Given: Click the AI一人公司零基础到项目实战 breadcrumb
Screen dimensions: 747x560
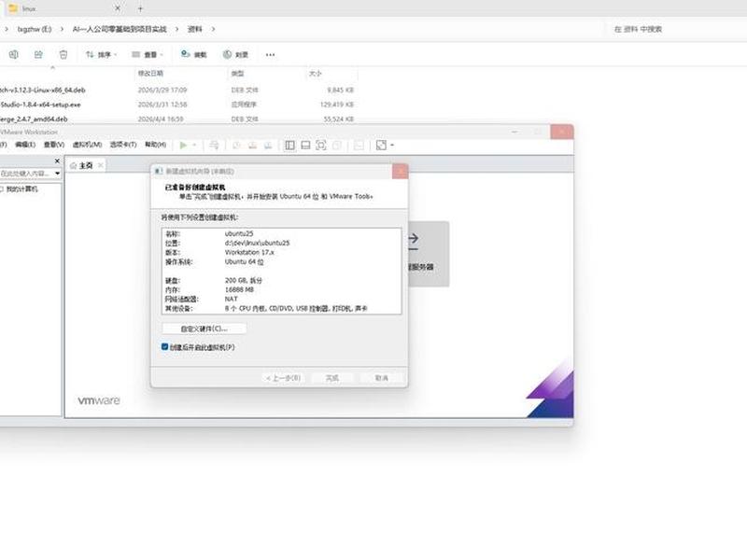Looking at the screenshot, I should (120, 29).
